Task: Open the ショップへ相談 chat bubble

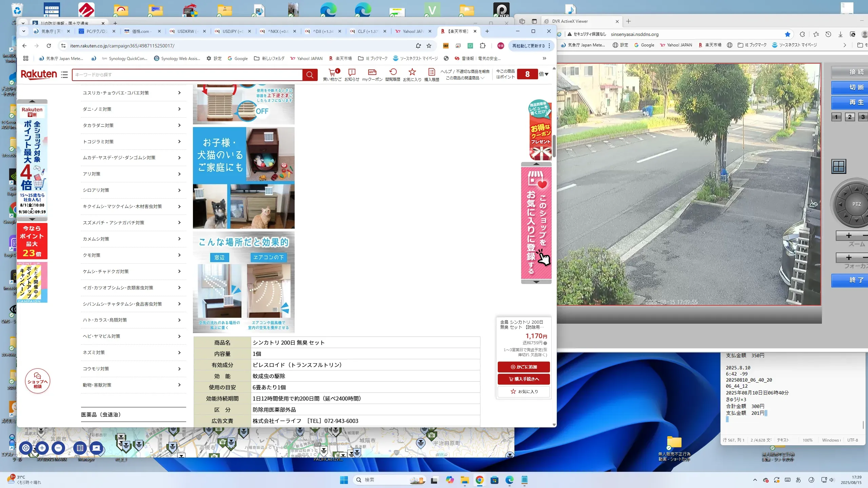Action: point(38,381)
